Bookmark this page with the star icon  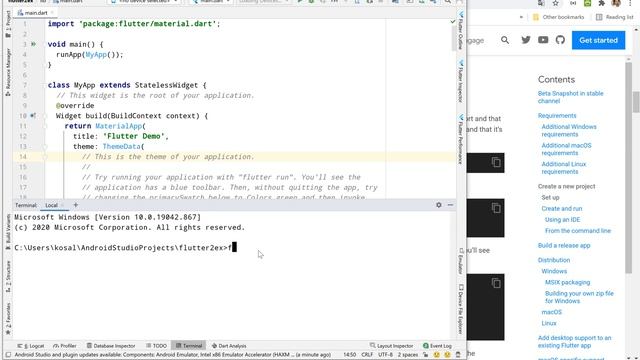click(556, 3)
